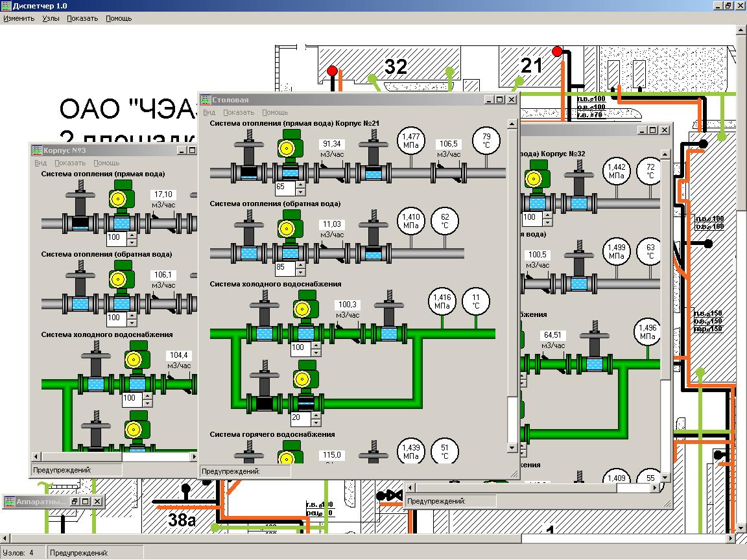Image resolution: width=747 pixels, height=560 pixels.
Task: Select the red node marker near building 21
Action: [556, 51]
